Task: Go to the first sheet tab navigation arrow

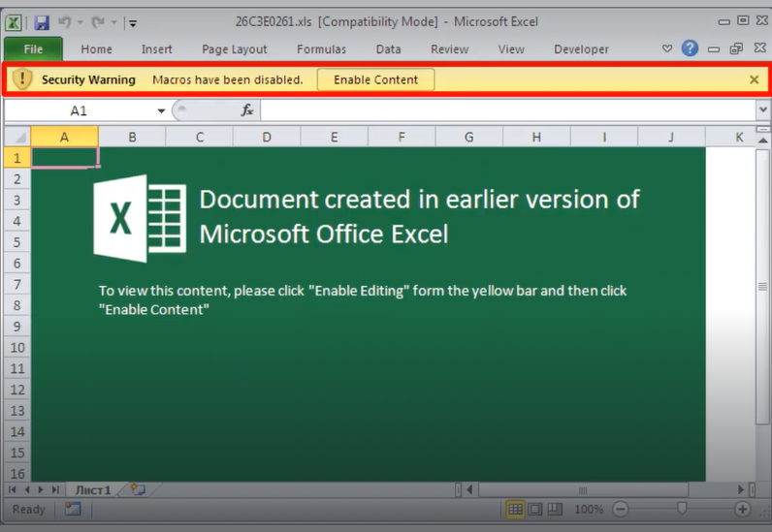Action: (x=13, y=489)
